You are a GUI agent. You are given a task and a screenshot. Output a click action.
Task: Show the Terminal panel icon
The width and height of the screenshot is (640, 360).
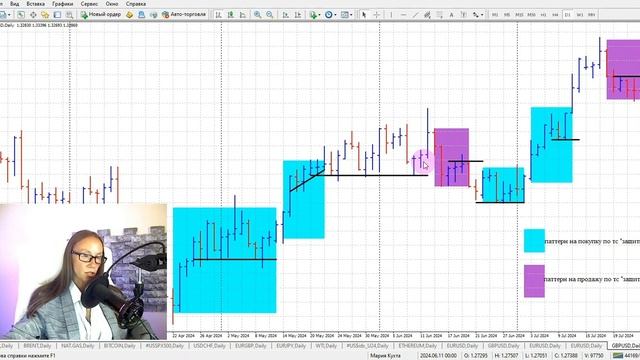[57, 15]
